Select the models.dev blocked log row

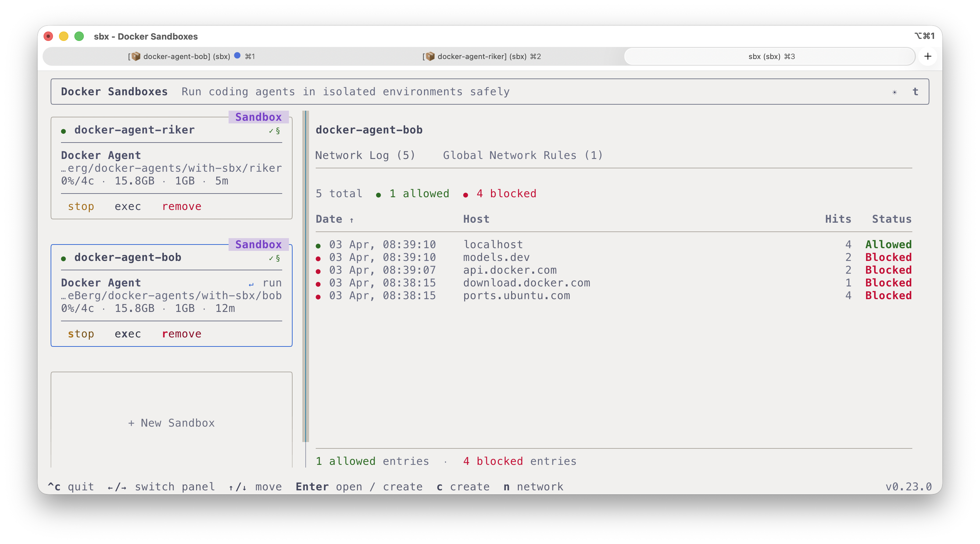point(496,257)
